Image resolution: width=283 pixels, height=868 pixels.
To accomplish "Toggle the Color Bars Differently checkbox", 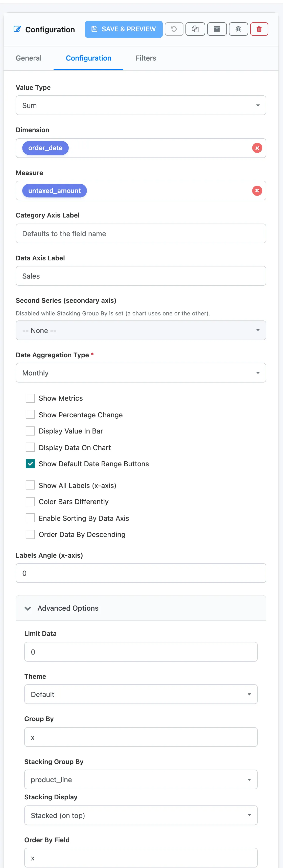I will pyautogui.click(x=30, y=502).
